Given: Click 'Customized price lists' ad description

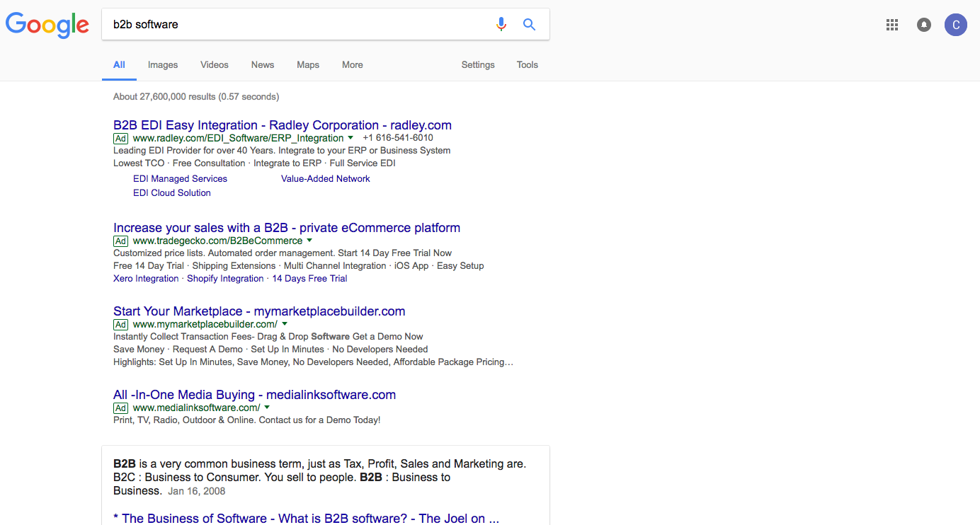Looking at the screenshot, I should [x=283, y=253].
